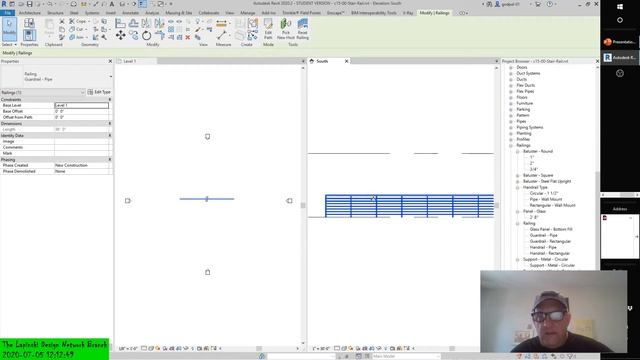This screenshot has height=360, width=640.
Task: Collapse the Constraints properties section
Action: [109, 100]
